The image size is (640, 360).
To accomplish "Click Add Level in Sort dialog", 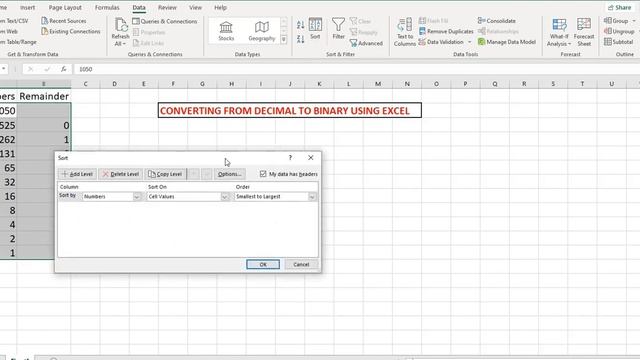I will [77, 174].
